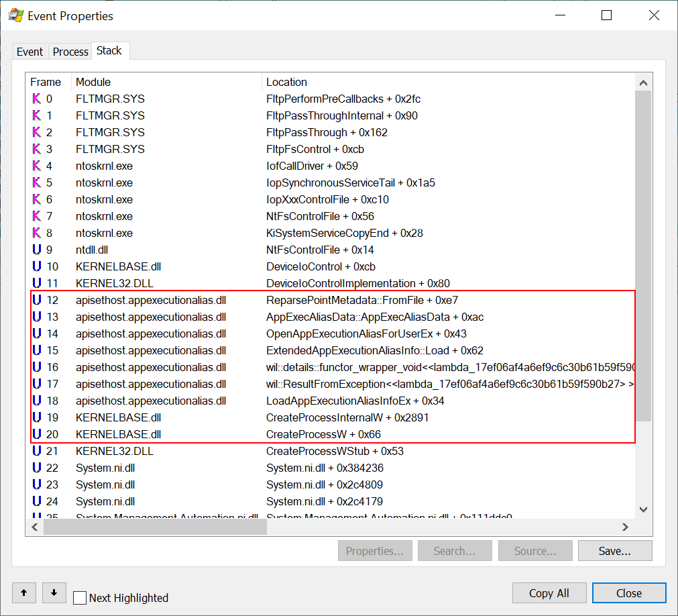Select the FltpPerformPreCallbacks + 0x2fc row
The width and height of the screenshot is (678, 616).
[331, 99]
